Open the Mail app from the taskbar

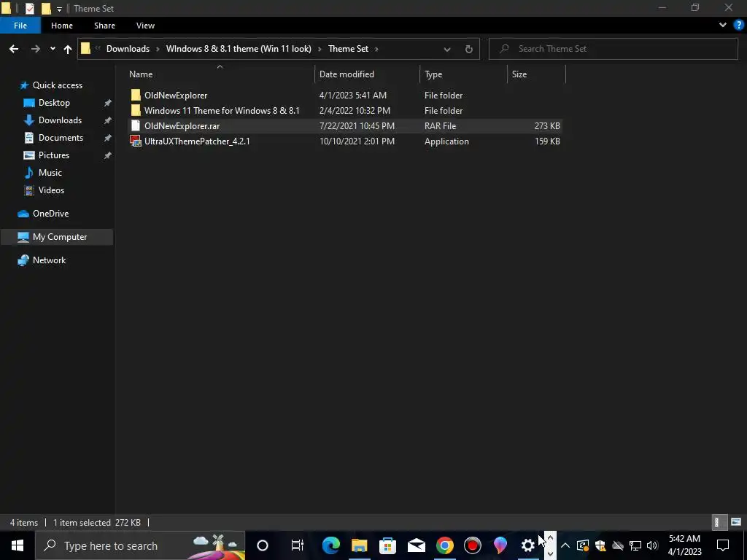coord(416,545)
